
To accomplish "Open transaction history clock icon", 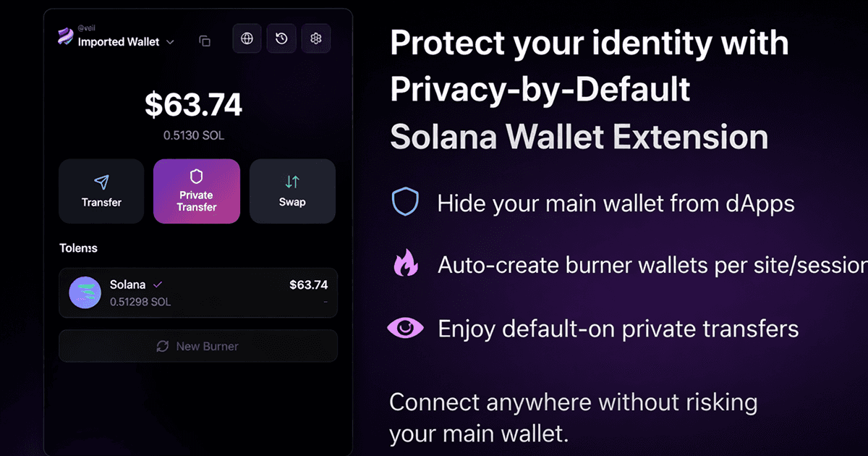I will pos(281,38).
